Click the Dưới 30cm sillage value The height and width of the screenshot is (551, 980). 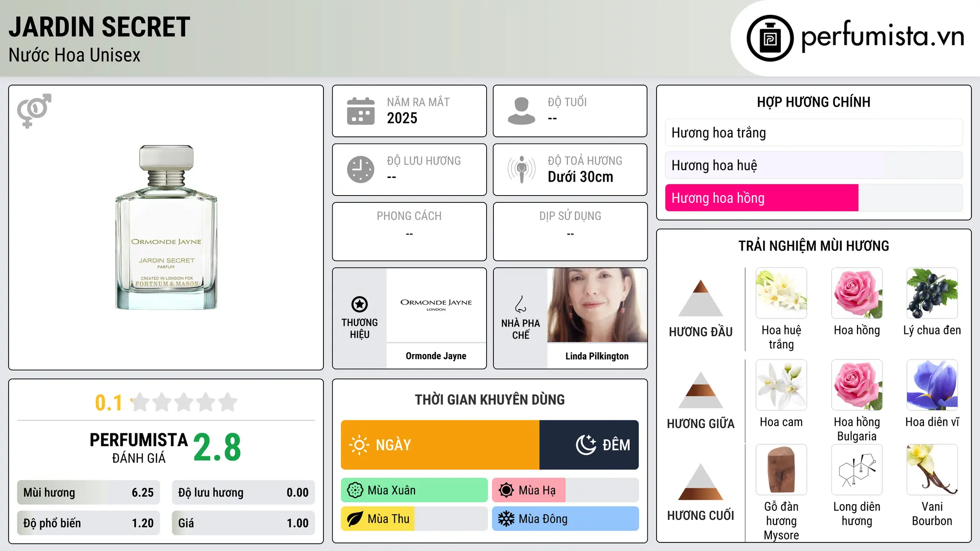point(580,177)
